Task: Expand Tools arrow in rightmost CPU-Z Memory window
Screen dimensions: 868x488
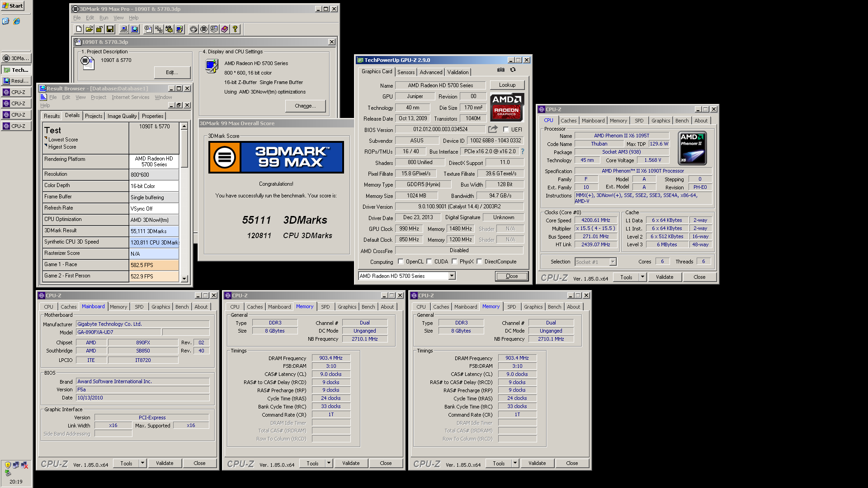Action: 515,463
